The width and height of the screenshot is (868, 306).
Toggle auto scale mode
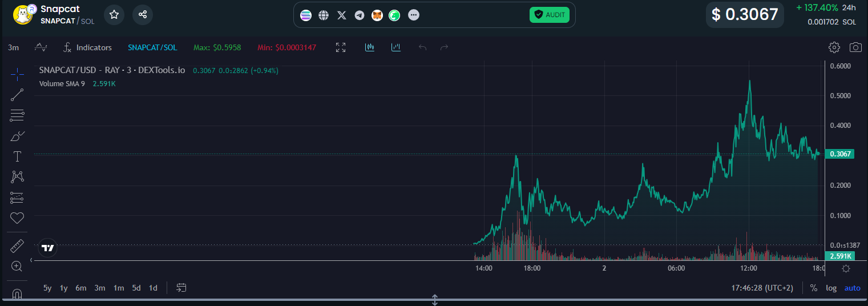click(853, 288)
